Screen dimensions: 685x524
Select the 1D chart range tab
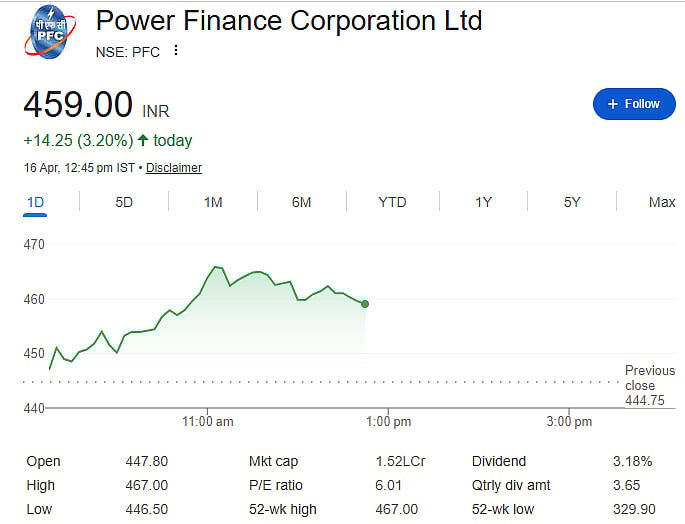pos(35,202)
